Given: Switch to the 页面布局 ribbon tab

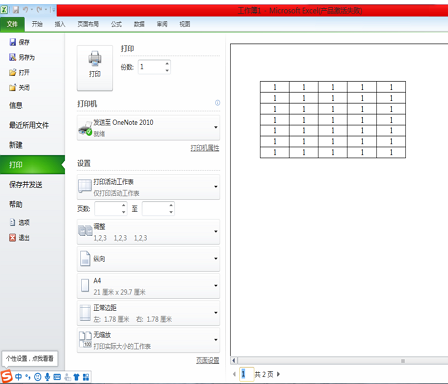Looking at the screenshot, I should (x=88, y=24).
